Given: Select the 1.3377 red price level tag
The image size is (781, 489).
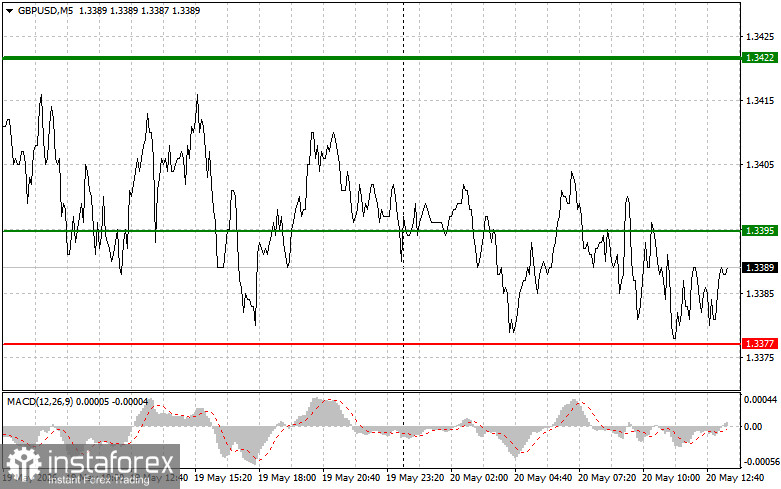Looking at the screenshot, I should pyautogui.click(x=759, y=344).
